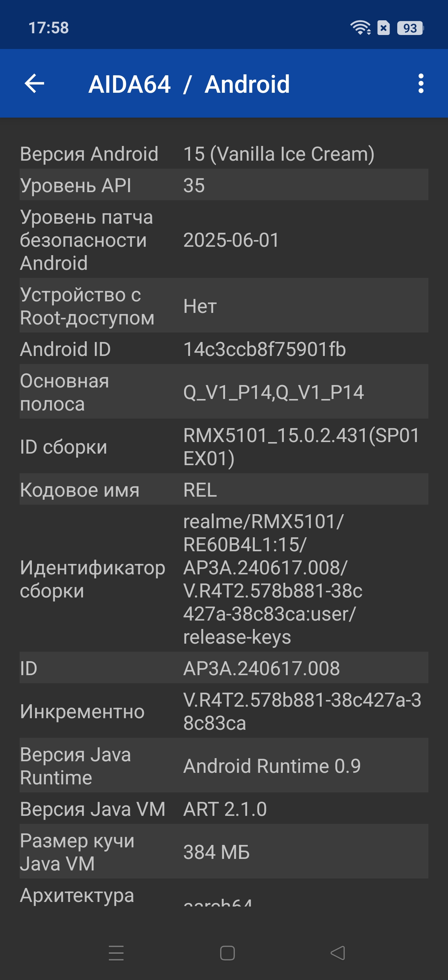Tap the square home navigation button
The height and width of the screenshot is (980, 448).
click(x=227, y=953)
